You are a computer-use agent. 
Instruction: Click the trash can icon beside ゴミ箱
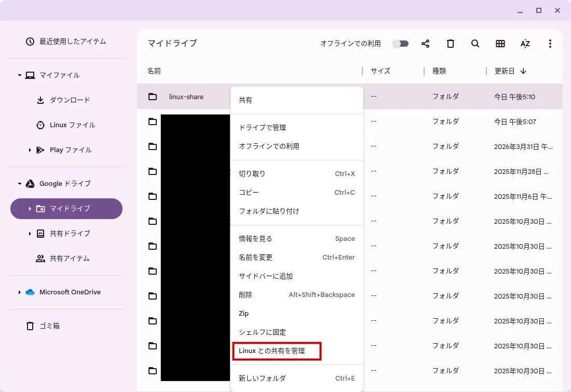(x=30, y=326)
